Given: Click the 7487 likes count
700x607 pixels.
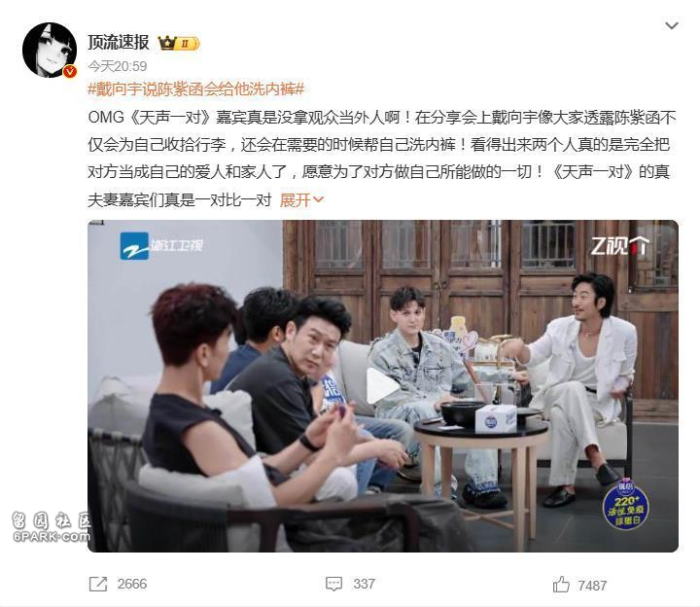Looking at the screenshot, I should (592, 586).
